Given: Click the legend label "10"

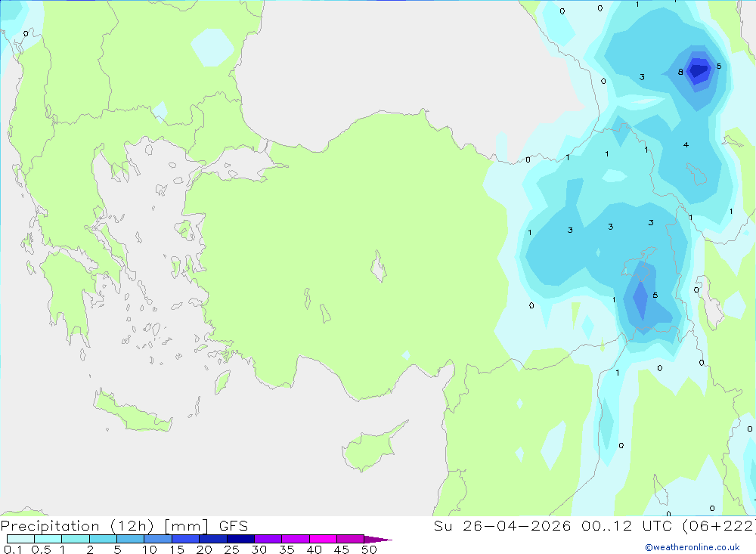Looking at the screenshot, I should pos(150,549).
